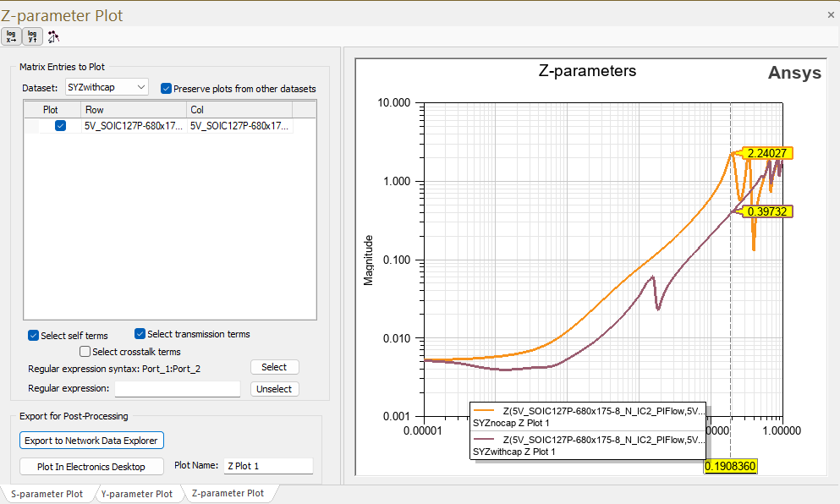Click the data point marker tool icon
This screenshot has width=840, height=504.
[x=53, y=36]
